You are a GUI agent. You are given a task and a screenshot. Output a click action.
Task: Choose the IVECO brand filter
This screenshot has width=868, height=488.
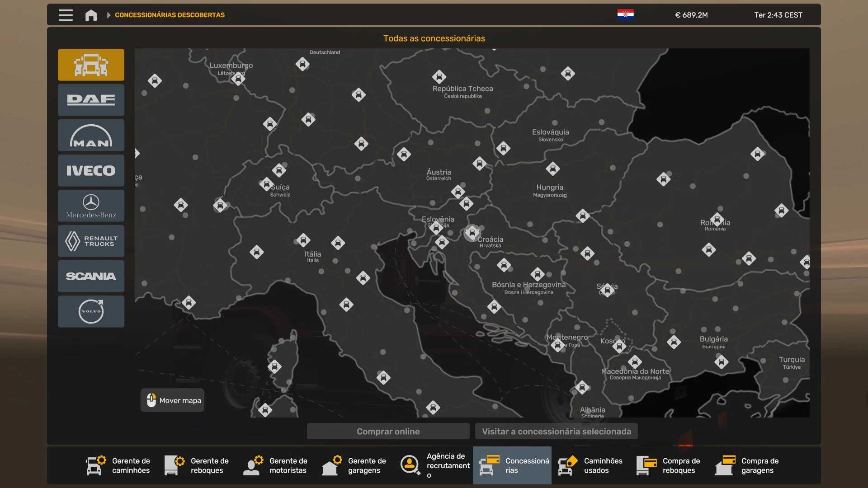(91, 170)
